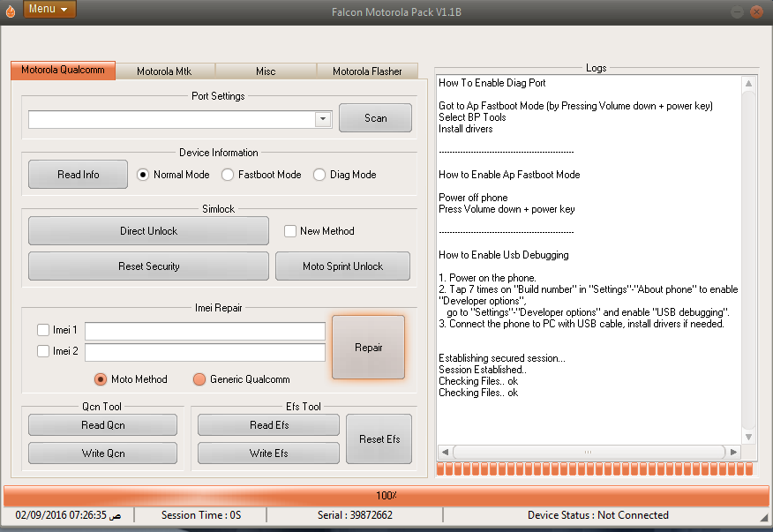Select the Normal Mode radio button
The height and width of the screenshot is (532, 773).
point(143,175)
